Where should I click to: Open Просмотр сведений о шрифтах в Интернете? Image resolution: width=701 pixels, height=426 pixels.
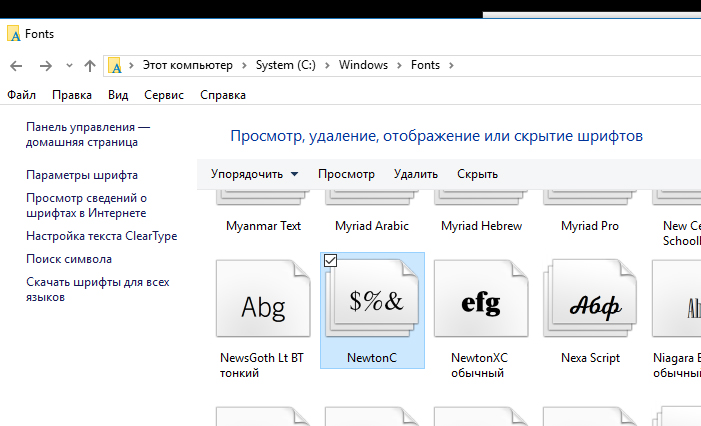86,206
